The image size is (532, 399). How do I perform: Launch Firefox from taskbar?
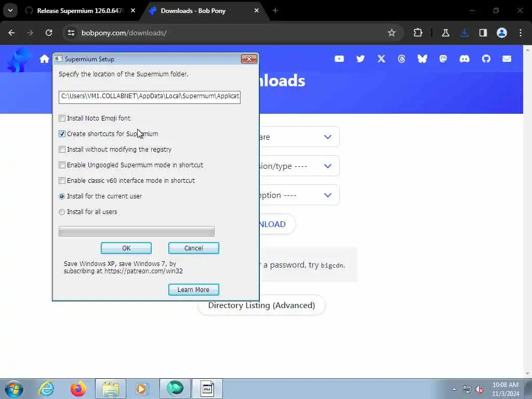(x=78, y=389)
